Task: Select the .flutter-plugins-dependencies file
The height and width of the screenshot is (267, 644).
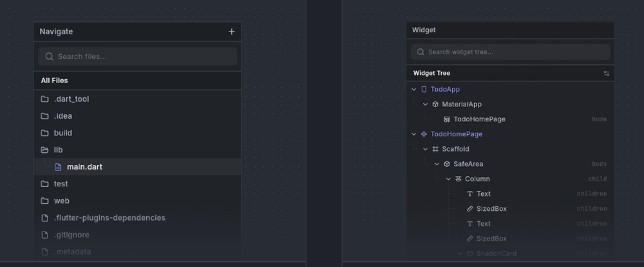Action: pos(137,217)
